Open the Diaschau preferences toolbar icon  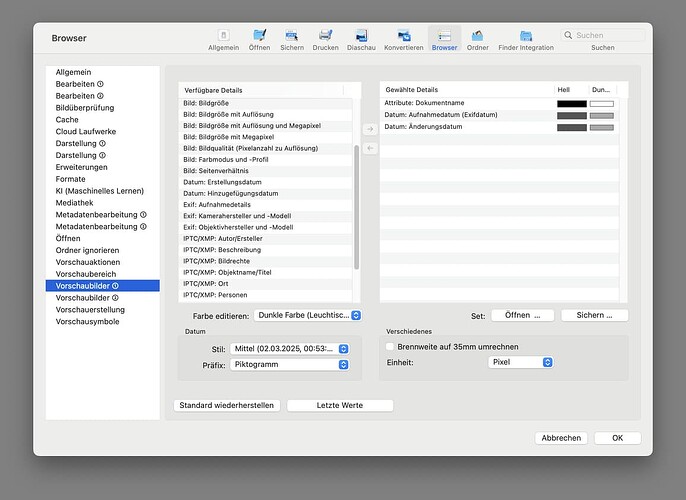coord(361,39)
